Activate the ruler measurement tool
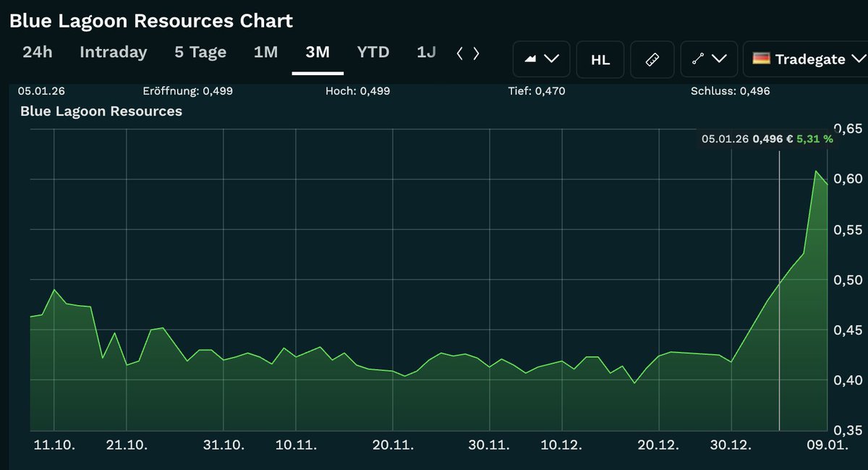The image size is (868, 470). (652, 59)
